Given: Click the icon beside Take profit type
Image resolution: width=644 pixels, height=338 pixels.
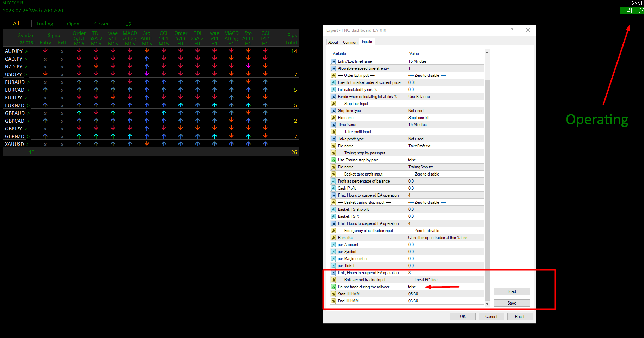Looking at the screenshot, I should pyautogui.click(x=333, y=139).
